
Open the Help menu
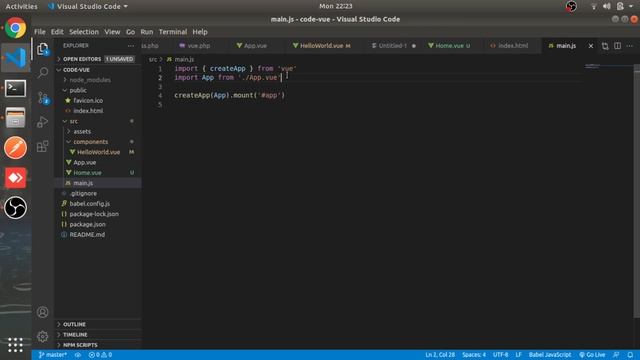pos(200,32)
